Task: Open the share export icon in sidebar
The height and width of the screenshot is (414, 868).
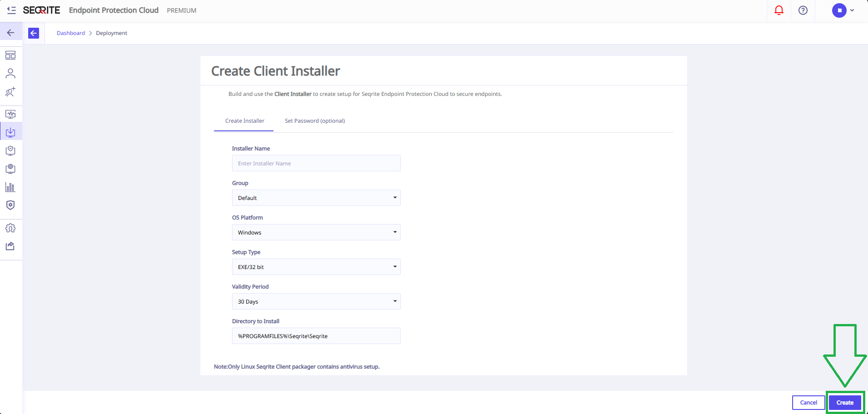Action: (10, 246)
